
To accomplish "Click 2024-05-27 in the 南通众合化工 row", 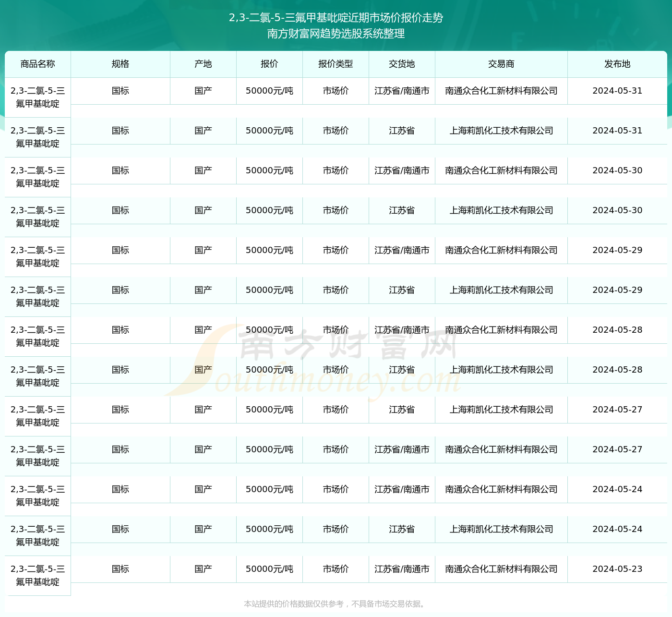I will pos(617,449).
